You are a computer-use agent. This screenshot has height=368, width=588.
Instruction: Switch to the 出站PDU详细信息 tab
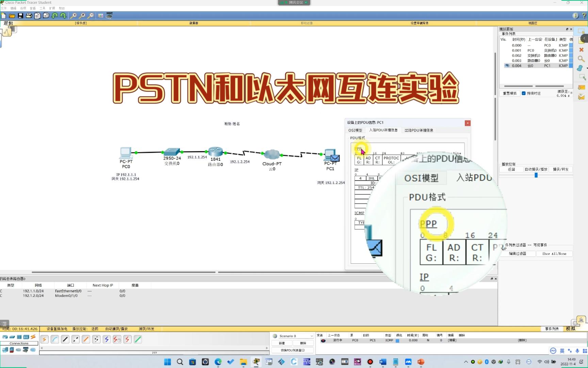(x=419, y=130)
